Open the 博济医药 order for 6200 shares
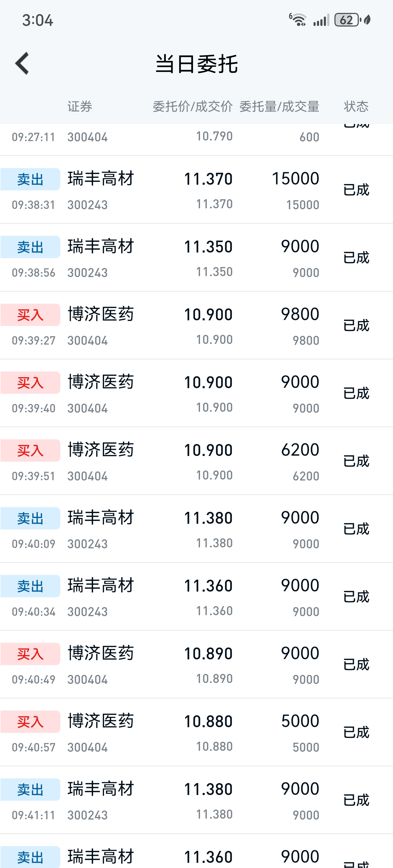This screenshot has width=393, height=868. 196,461
